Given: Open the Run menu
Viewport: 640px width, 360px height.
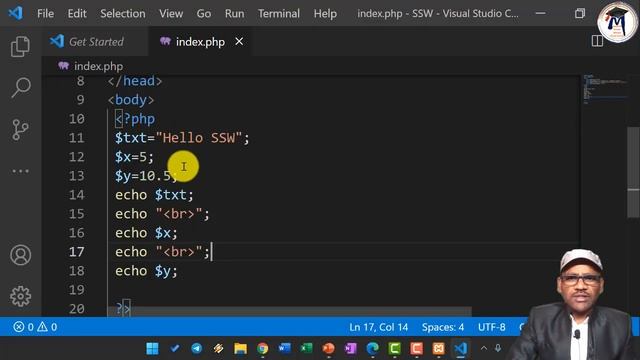Looking at the screenshot, I should tap(234, 13).
